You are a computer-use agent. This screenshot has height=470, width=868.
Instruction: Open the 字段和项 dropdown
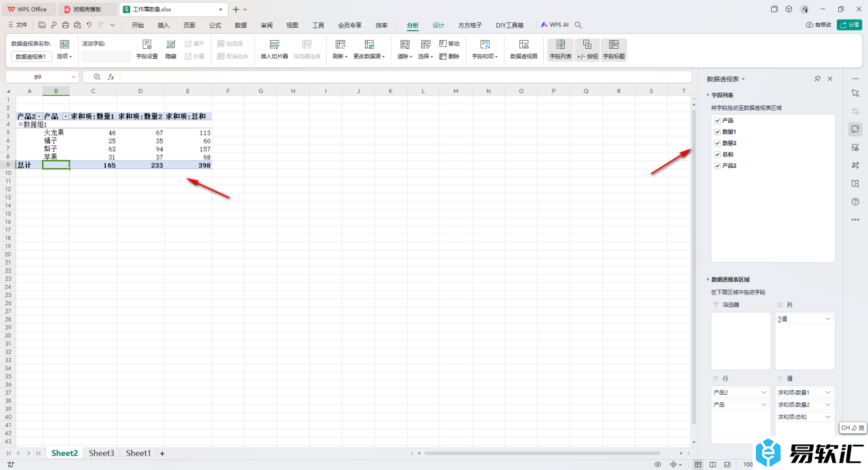click(485, 57)
